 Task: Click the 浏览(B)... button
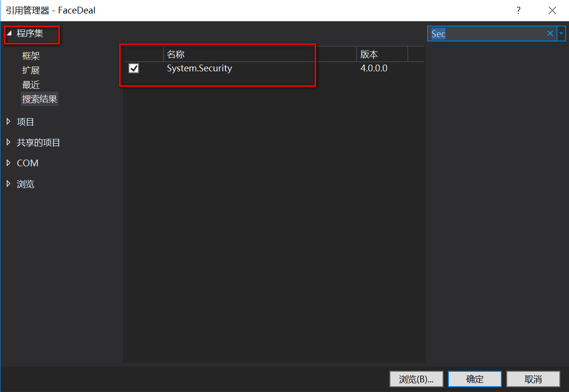pyautogui.click(x=416, y=379)
